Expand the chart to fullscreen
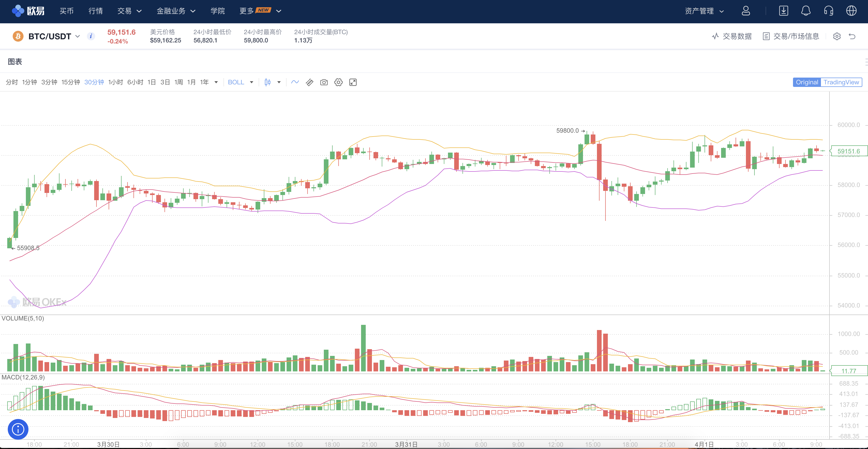 [353, 82]
